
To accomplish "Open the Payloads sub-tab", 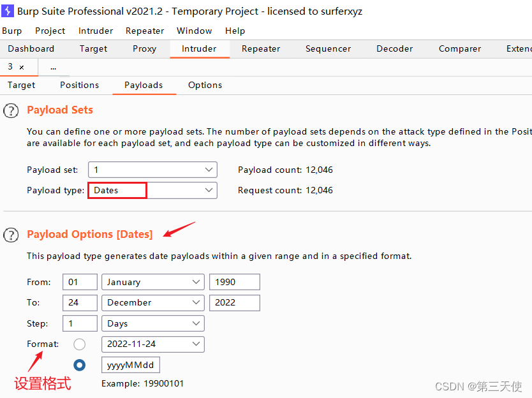I will 144,85.
